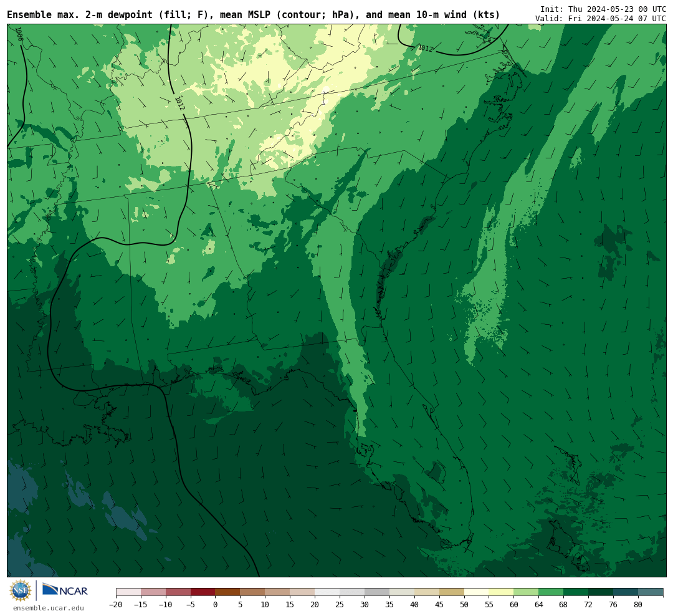Viewport: 673px width, 616px height.
Task: Pick the light gray swatch between 25 and 30
Action: click(352, 592)
